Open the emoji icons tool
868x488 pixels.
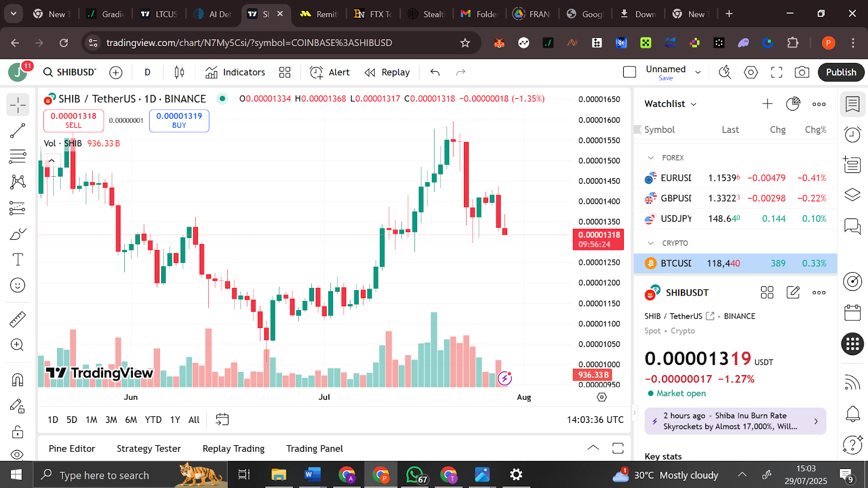(18, 285)
